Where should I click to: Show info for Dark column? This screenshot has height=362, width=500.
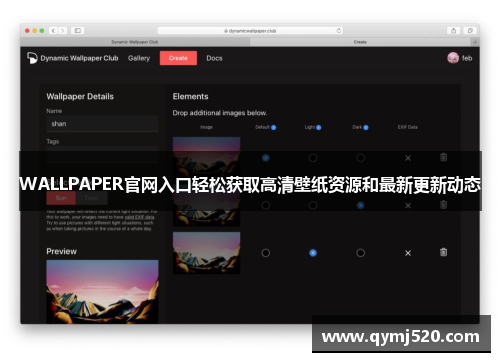[x=366, y=127]
